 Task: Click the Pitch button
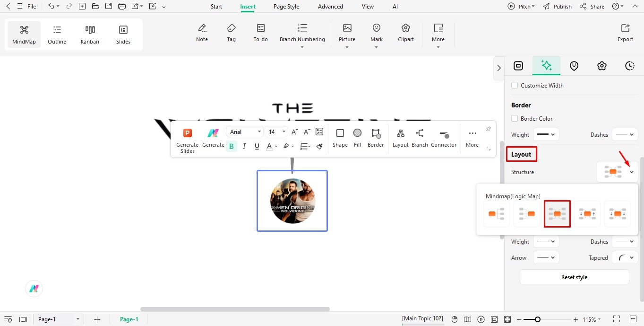[x=521, y=7]
